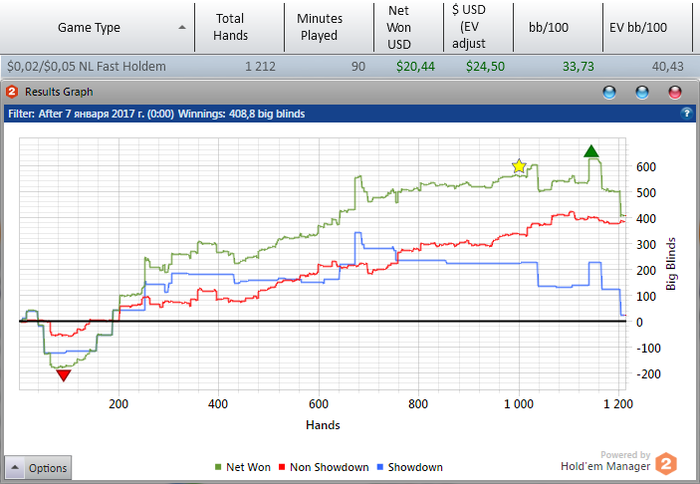
Task: Click the $20,44 net won value
Action: click(416, 67)
